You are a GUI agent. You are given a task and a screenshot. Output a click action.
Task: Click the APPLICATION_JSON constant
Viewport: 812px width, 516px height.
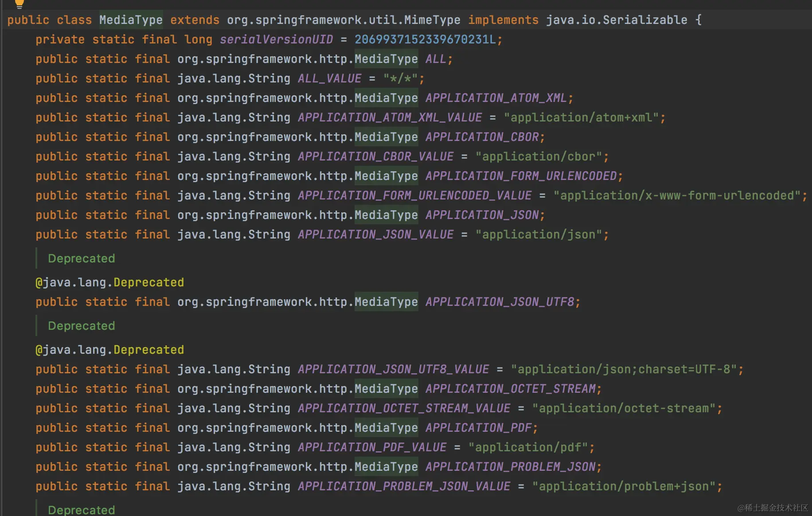pyautogui.click(x=482, y=215)
